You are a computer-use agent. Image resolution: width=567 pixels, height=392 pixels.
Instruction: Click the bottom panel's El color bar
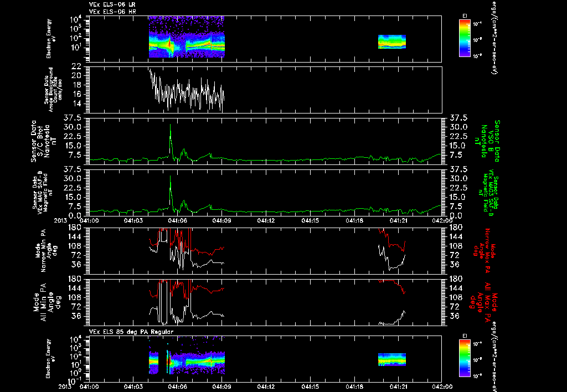(465, 359)
